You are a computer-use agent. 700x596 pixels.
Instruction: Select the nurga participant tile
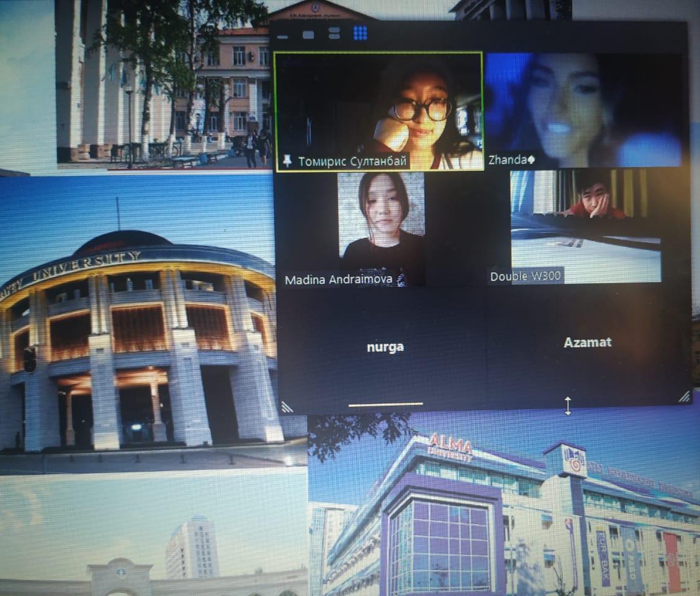coord(385,346)
